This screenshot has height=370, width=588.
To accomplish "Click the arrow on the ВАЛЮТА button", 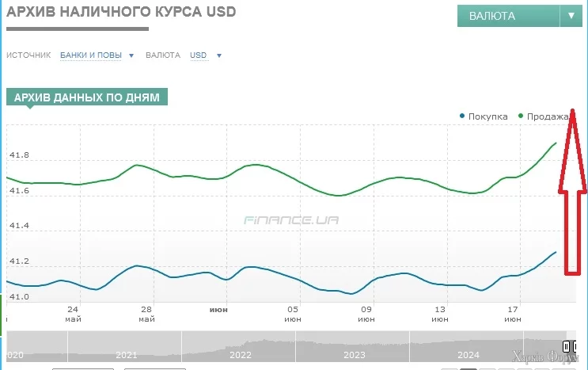I will click(x=571, y=16).
